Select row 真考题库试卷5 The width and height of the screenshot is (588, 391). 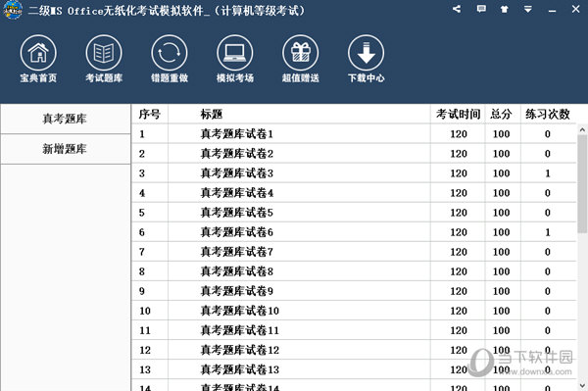(x=354, y=213)
